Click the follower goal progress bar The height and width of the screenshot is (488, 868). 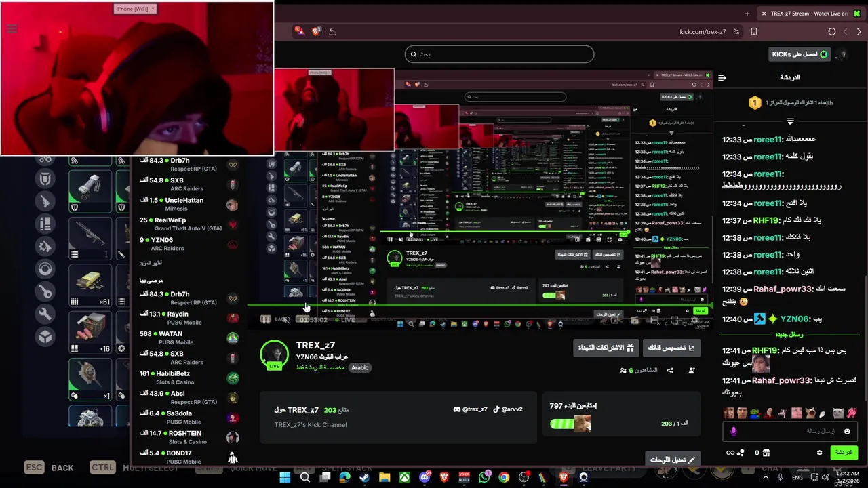[571, 424]
